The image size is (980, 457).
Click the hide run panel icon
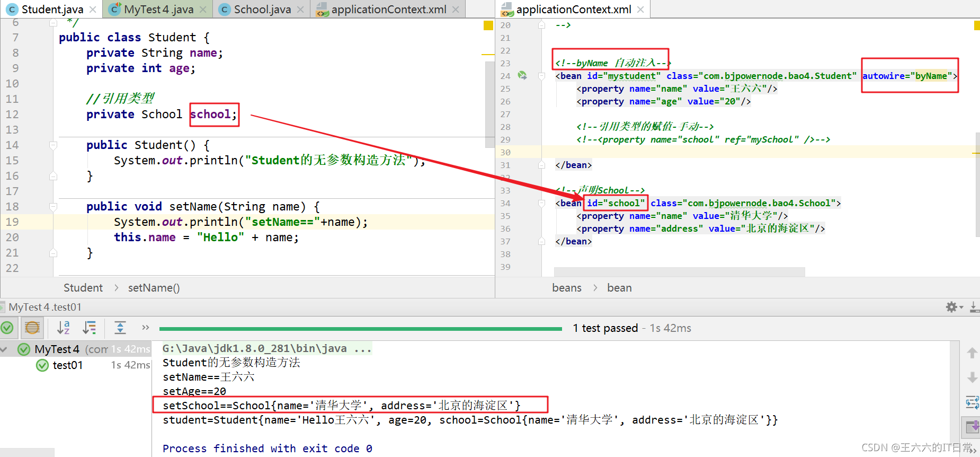click(x=974, y=307)
